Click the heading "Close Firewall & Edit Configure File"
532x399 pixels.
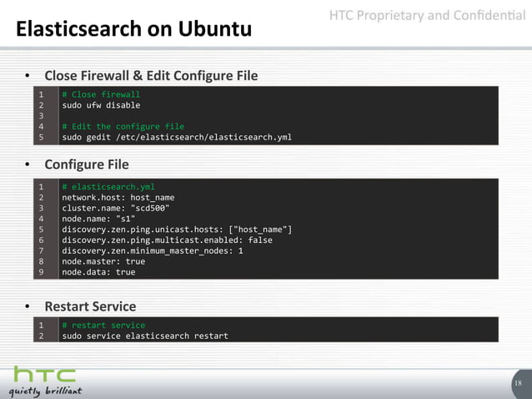click(151, 76)
